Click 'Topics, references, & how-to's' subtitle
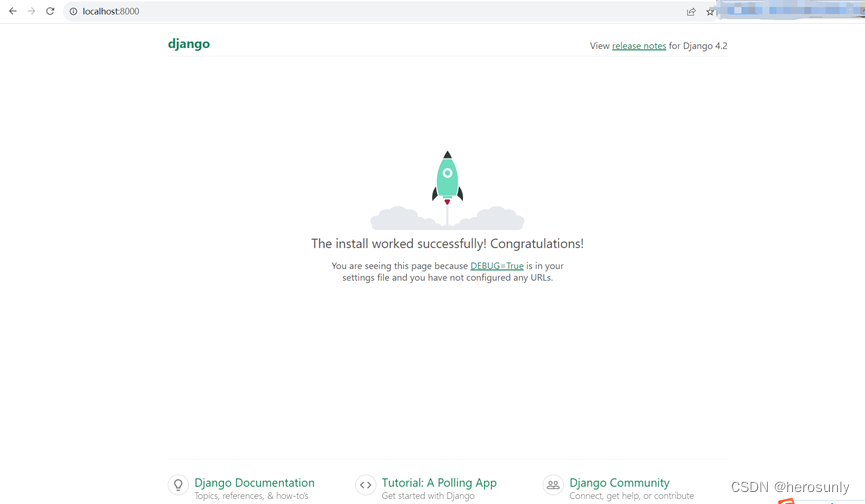The image size is (865, 504). click(x=252, y=496)
